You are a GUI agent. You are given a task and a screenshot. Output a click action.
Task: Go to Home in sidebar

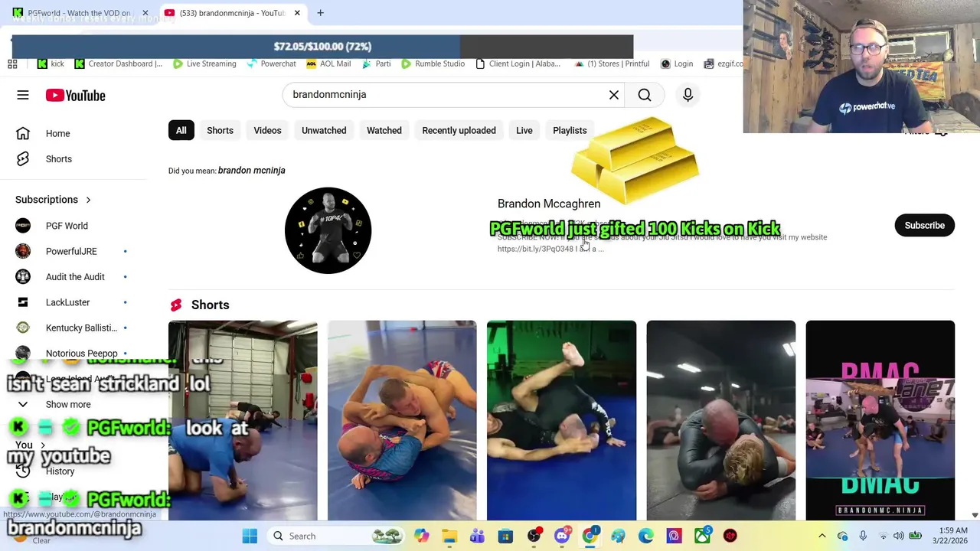[73, 133]
